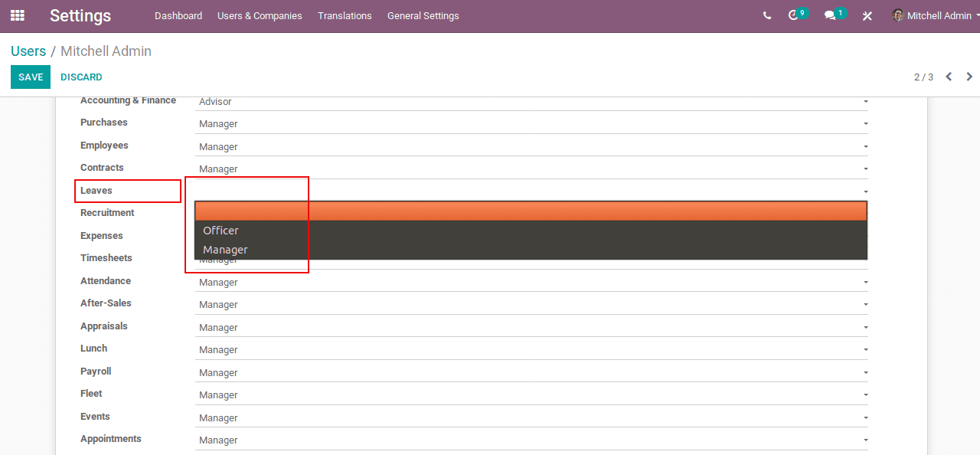Click the Attendance field label

(106, 281)
